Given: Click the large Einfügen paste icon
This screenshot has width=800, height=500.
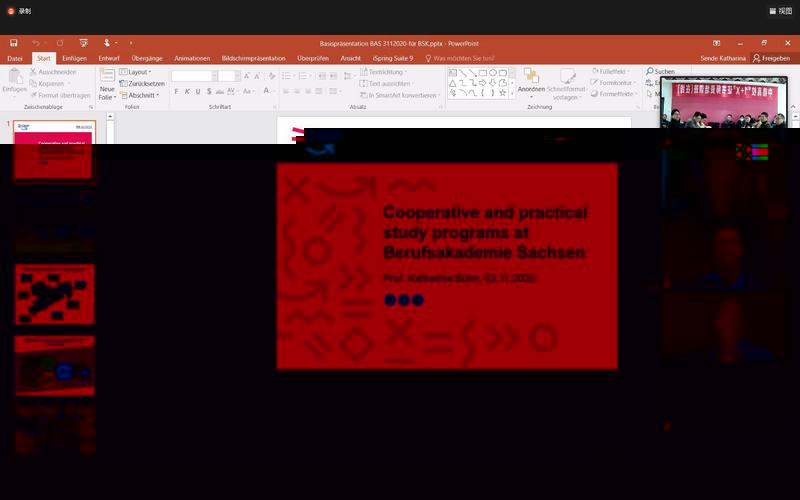Looking at the screenshot, I should pos(15,77).
